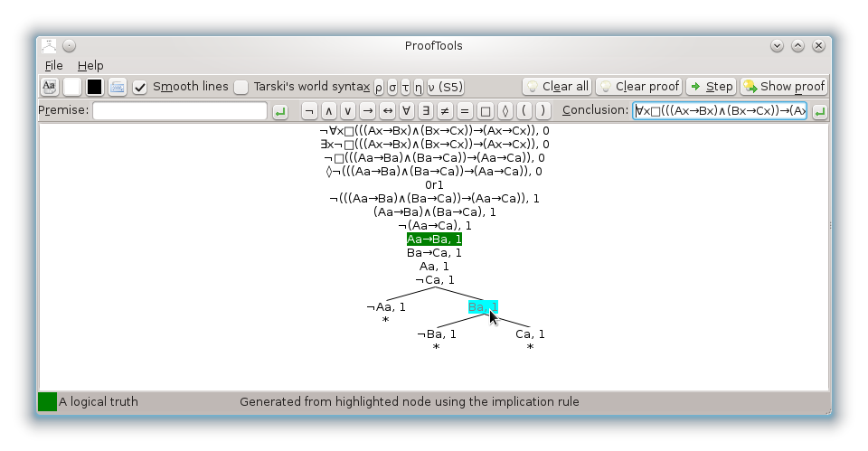The width and height of the screenshot is (868, 451).
Task: Select the Ba→Ca, 1 node
Action: pyautogui.click(x=434, y=252)
